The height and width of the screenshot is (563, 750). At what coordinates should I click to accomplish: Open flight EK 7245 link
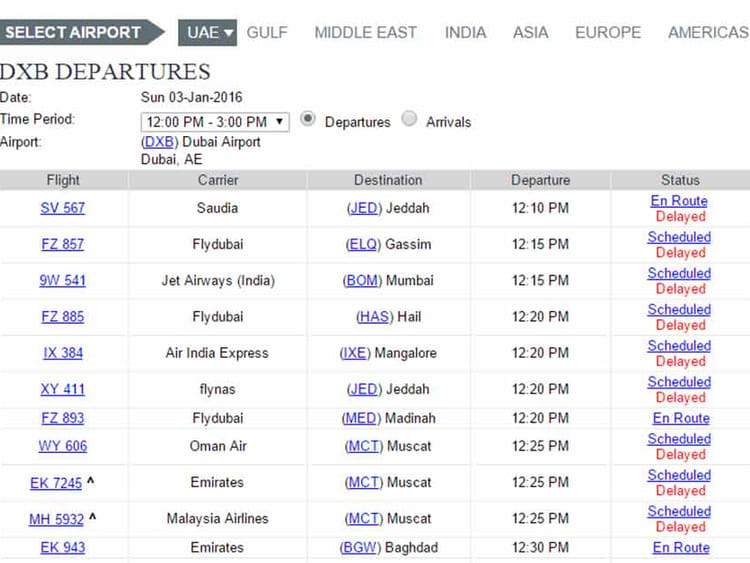point(56,483)
